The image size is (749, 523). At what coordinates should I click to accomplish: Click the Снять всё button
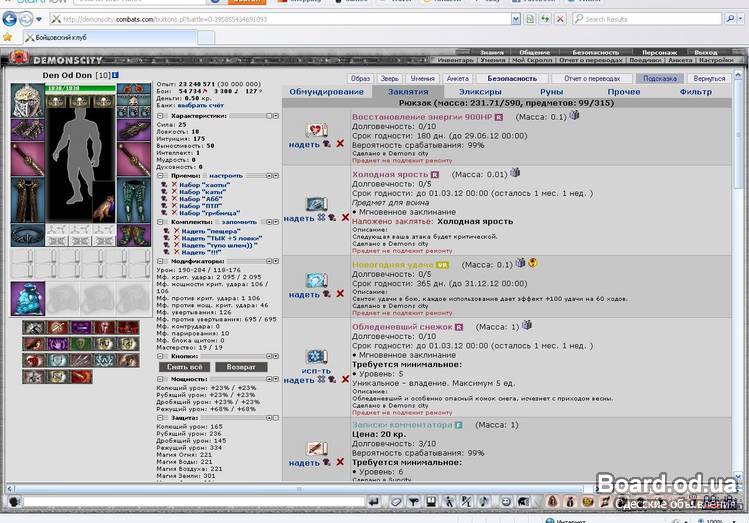coord(184,367)
